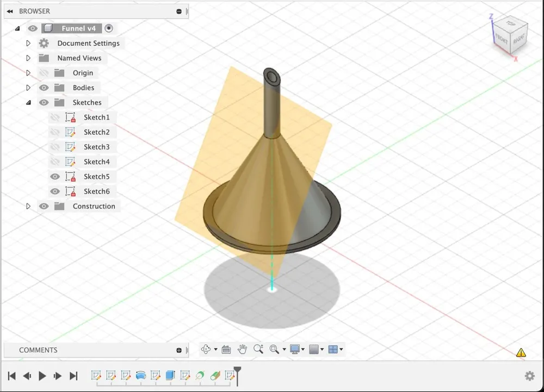The height and width of the screenshot is (392, 544).
Task: Select the Sketch6 tree item label
Action: coord(97,191)
